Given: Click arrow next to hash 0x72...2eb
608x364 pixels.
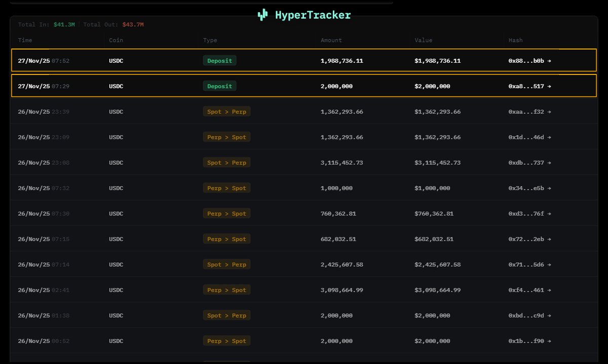Looking at the screenshot, I should click(549, 239).
